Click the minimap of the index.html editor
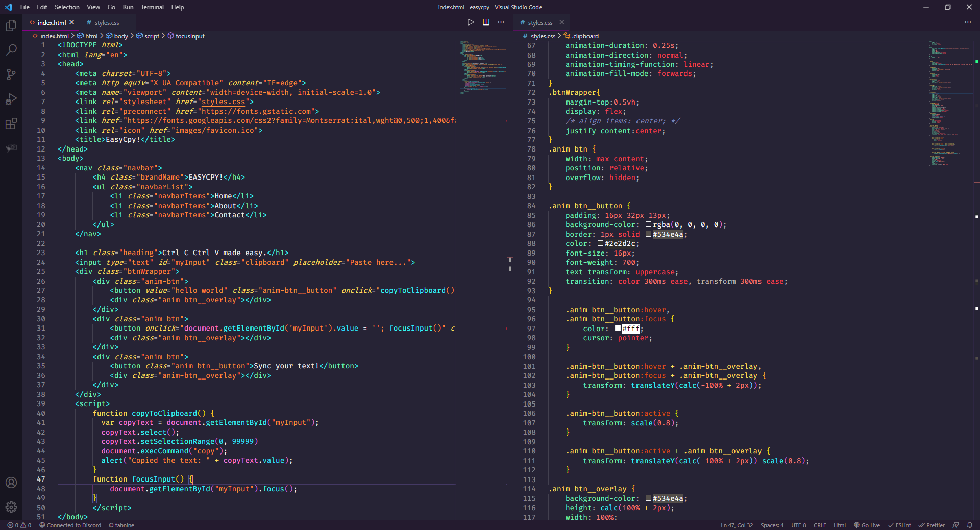The image size is (980, 530). click(x=483, y=66)
